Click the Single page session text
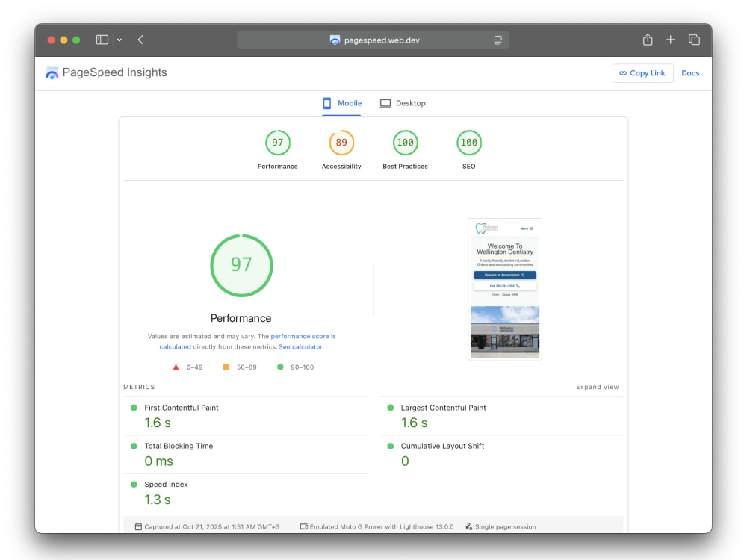 [506, 527]
